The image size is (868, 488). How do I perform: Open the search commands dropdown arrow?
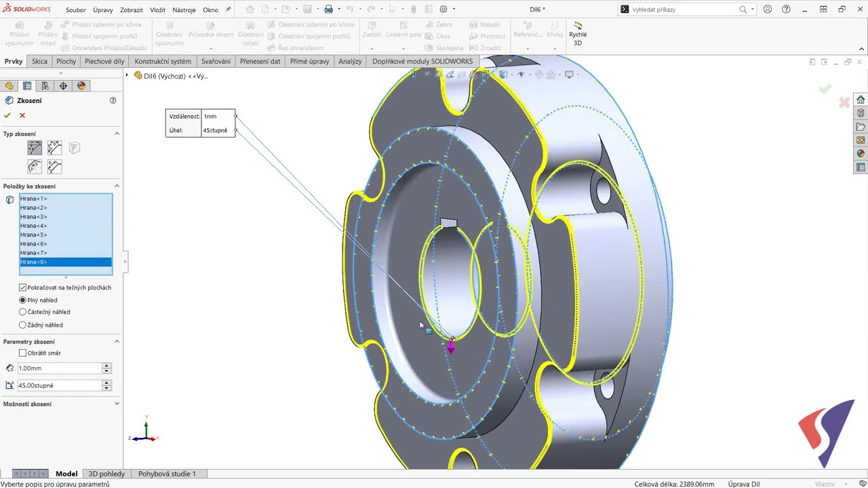click(x=753, y=9)
